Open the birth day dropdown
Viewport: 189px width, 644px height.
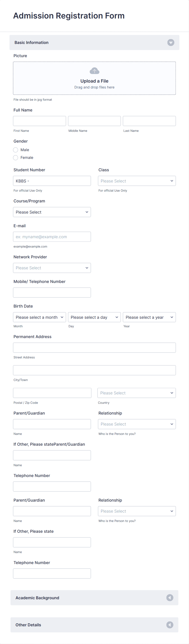94,317
